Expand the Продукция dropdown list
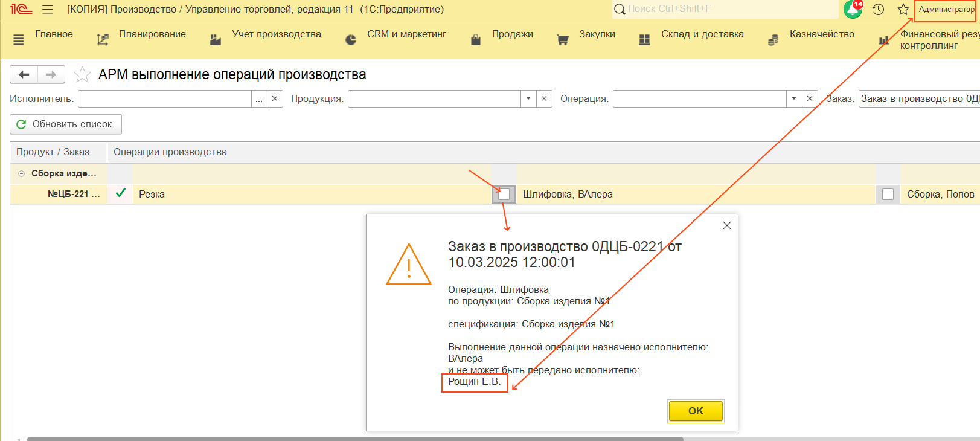 528,99
